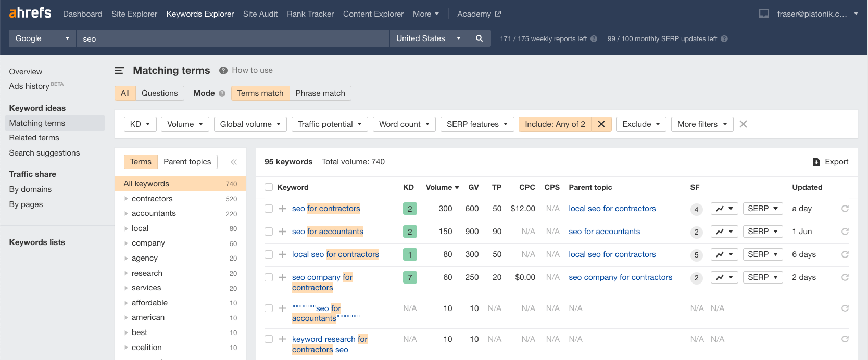Screen dimensions: 868x360
Task: Open the More navigation menu
Action: pyautogui.click(x=426, y=14)
